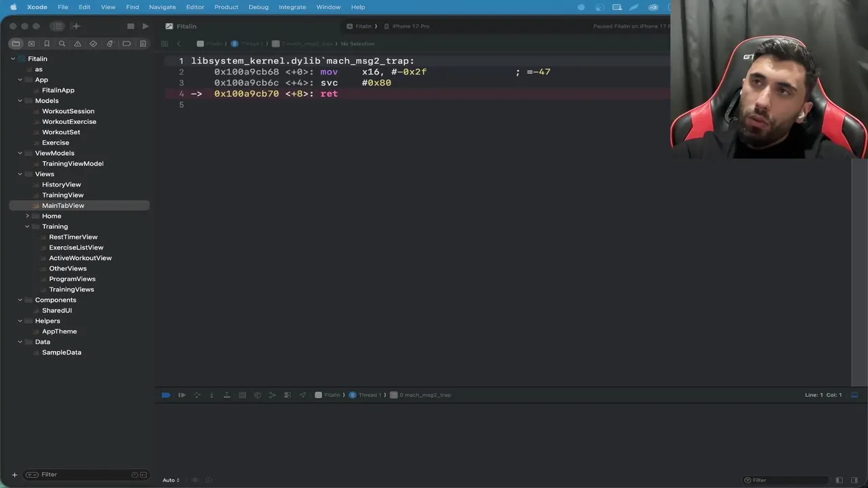Open Simulate Location arrow icon
Viewport: 868px width, 488px height.
click(302, 395)
